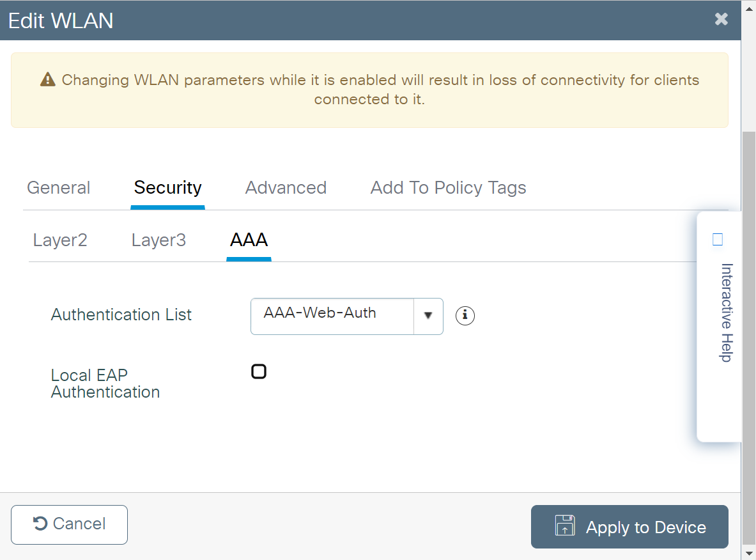Open the Advanced tab
The image size is (756, 560).
[x=286, y=188]
